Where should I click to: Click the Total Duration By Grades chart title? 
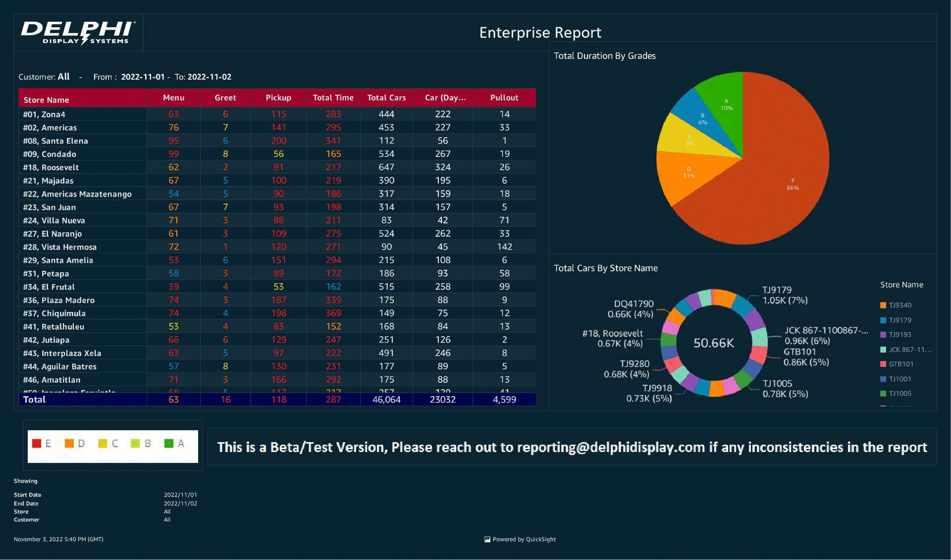[x=604, y=56]
